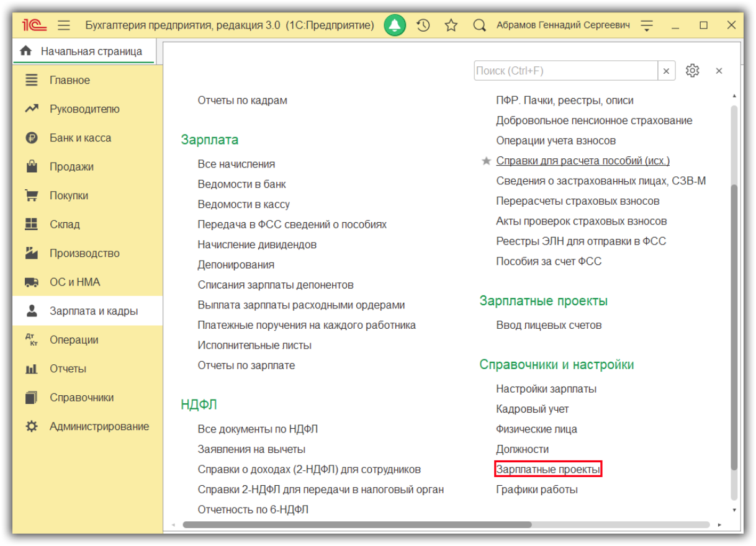Close the section menu panel
This screenshot has height=546, width=756.
tap(719, 71)
